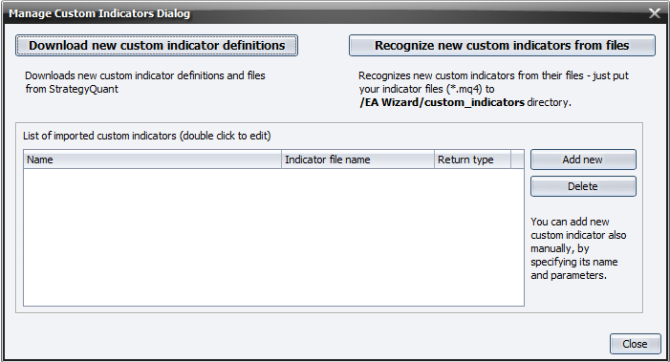Click the '/EA Wizard/custom_indicators' bold path text
The width and height of the screenshot is (670, 362).
[442, 103]
